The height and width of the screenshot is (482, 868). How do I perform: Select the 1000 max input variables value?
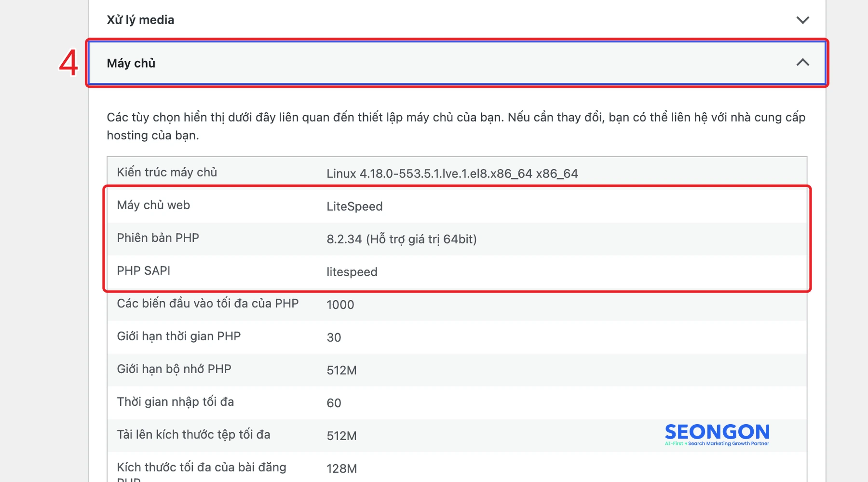pyautogui.click(x=340, y=305)
